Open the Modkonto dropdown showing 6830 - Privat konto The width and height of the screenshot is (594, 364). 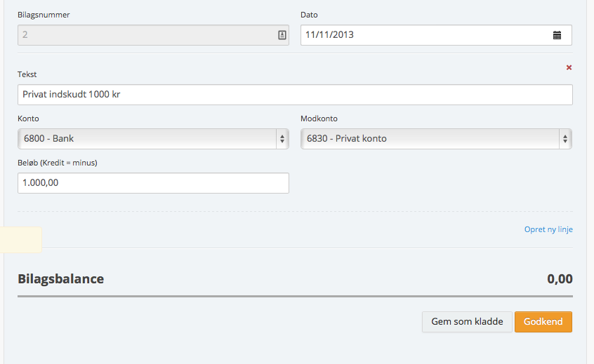coord(428,139)
